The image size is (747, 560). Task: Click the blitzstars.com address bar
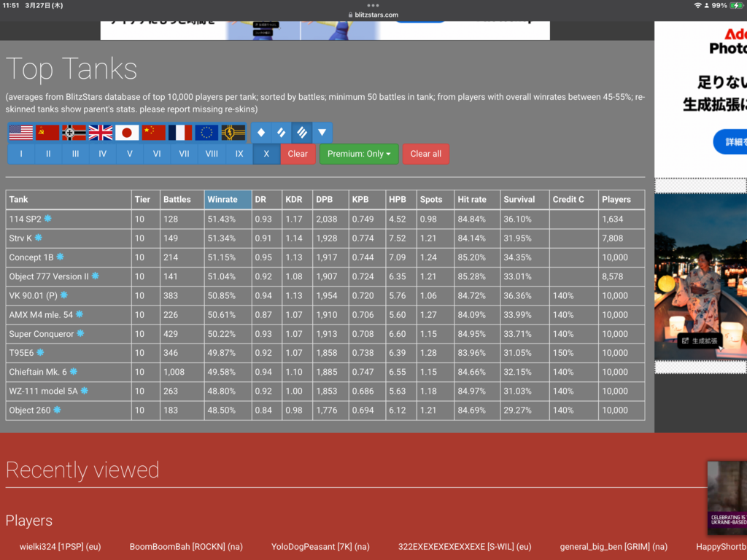tap(373, 15)
